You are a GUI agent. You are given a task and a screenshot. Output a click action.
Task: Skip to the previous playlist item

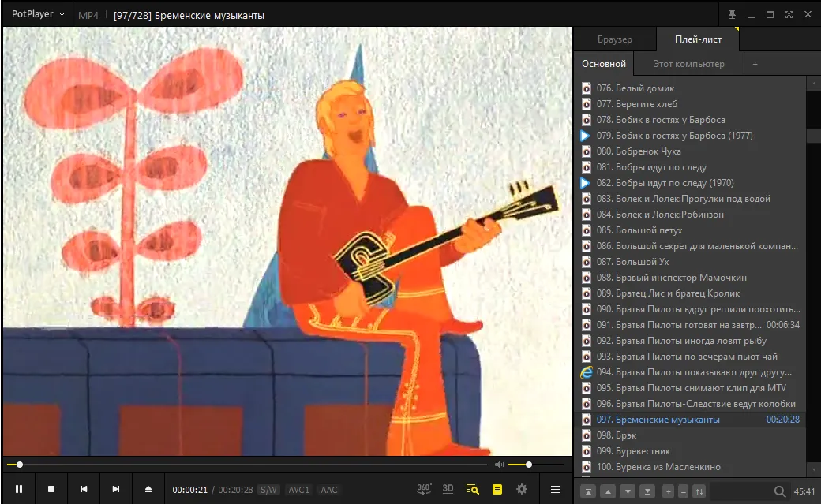[x=84, y=489]
